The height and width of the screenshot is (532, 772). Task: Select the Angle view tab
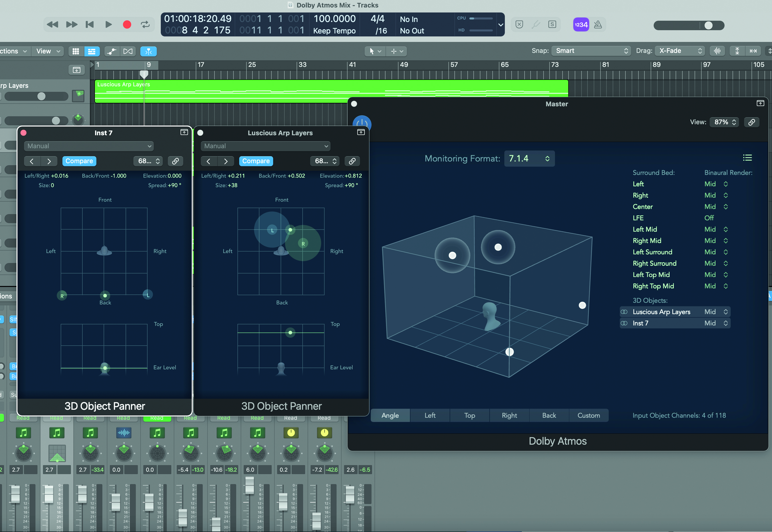(390, 415)
